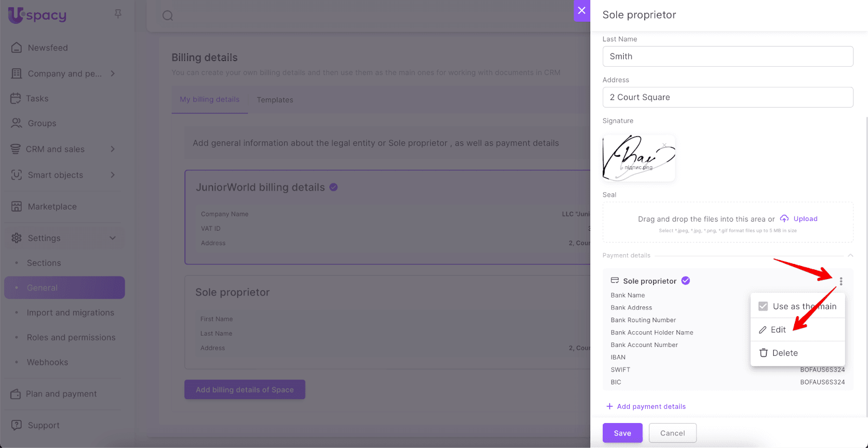868x448 pixels.
Task: Click the pin icon beside Uspacy logo
Action: coord(118,14)
